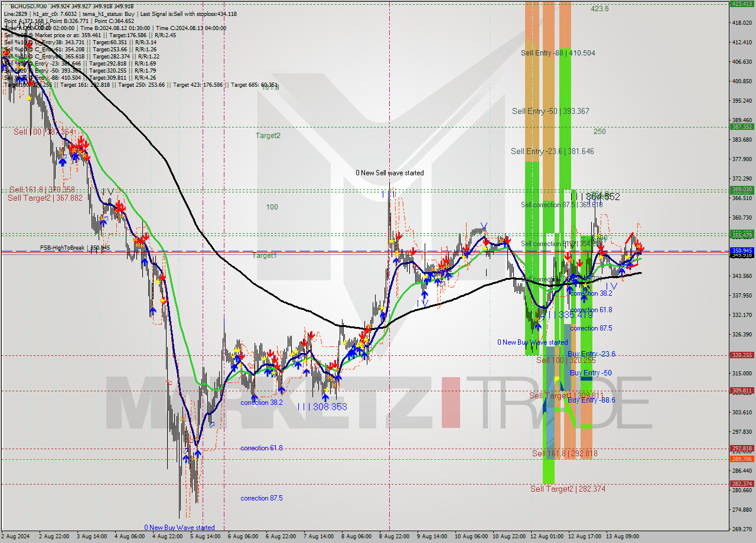Click the green 250 level label
Screen dimensions: 756x543
pyautogui.click(x=599, y=132)
